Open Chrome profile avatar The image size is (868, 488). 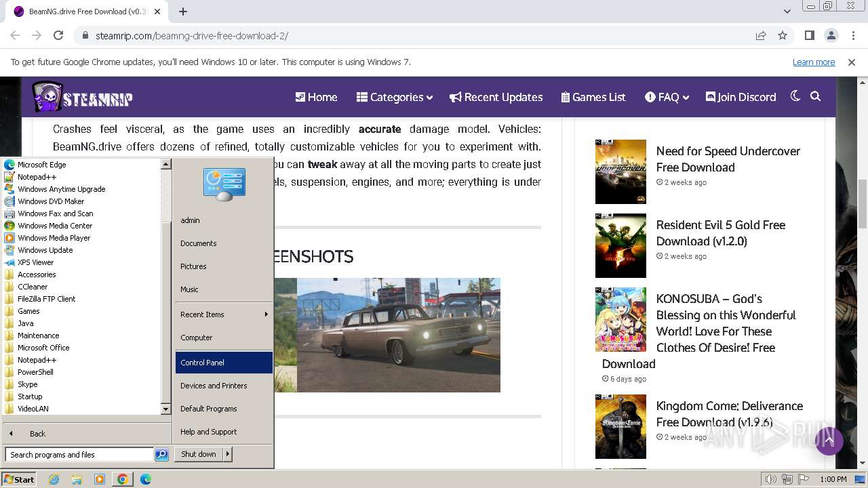point(831,35)
